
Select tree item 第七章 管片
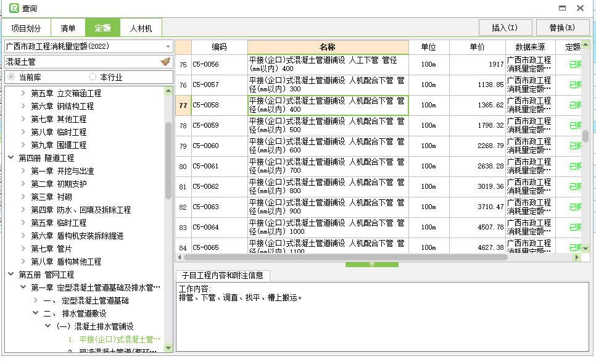click(x=51, y=249)
